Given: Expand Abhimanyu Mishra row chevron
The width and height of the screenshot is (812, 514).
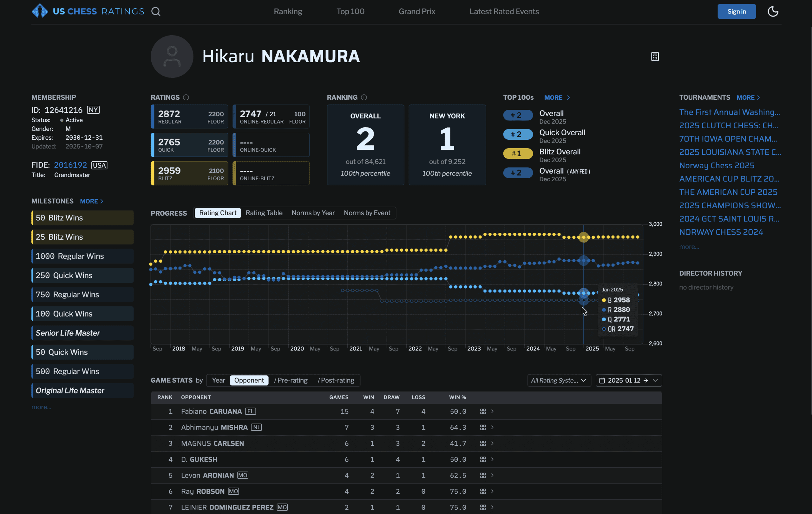Looking at the screenshot, I should click(492, 428).
